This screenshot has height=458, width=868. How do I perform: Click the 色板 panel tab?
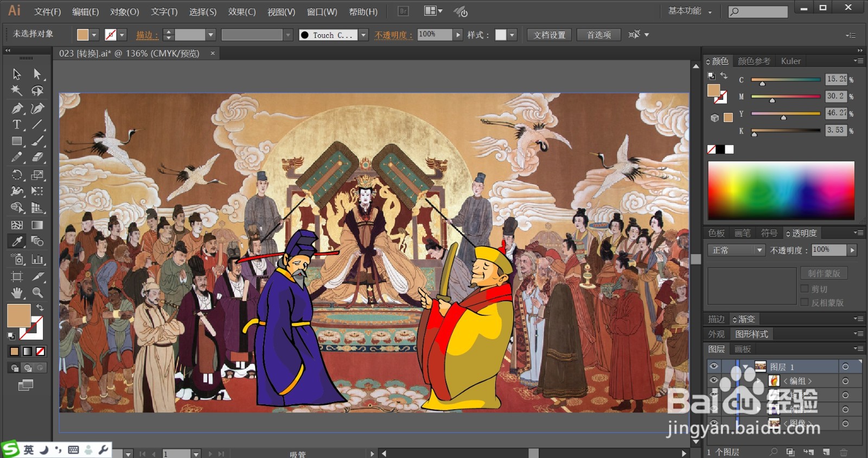point(716,233)
